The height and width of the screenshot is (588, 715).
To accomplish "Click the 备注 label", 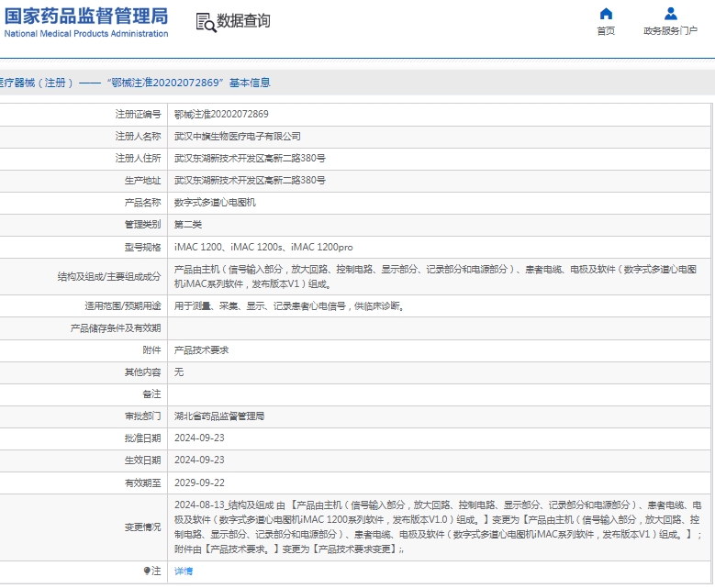I will pyautogui.click(x=151, y=394).
